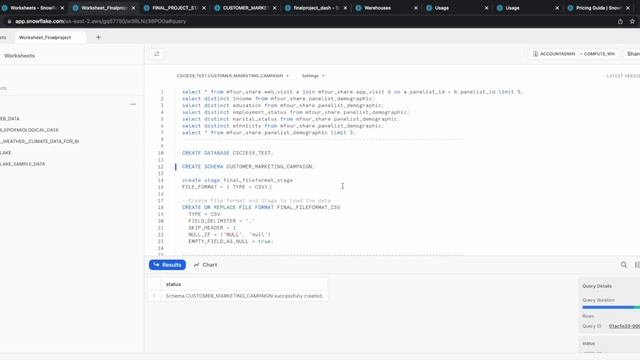Image resolution: width=640 pixels, height=360 pixels.
Task: Click the share page icon in address bar
Action: pos(620,21)
